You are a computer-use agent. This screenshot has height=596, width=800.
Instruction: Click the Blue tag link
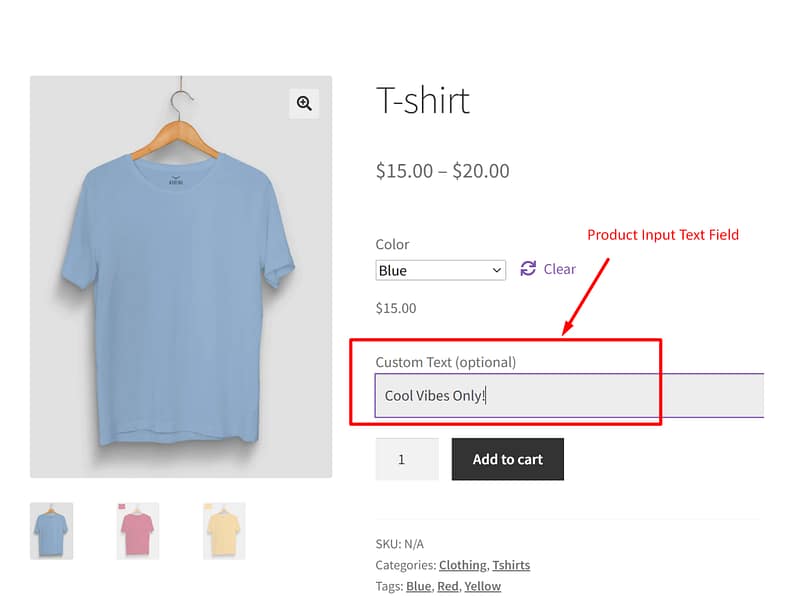418,586
